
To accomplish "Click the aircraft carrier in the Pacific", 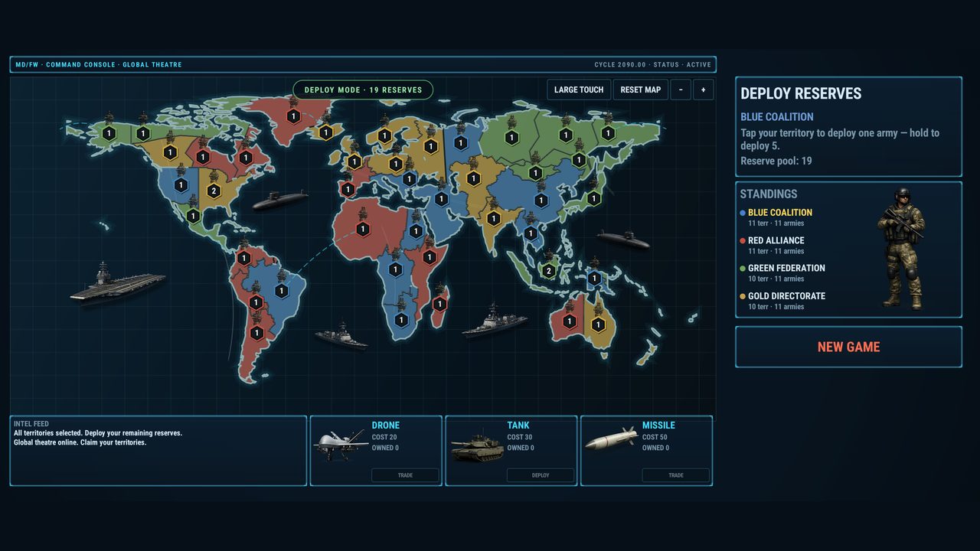I will coord(117,282).
